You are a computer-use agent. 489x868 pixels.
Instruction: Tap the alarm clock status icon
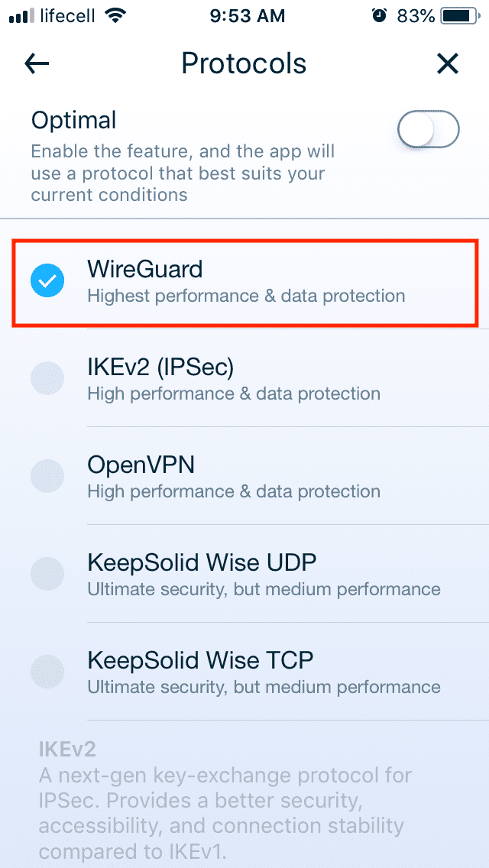click(380, 15)
